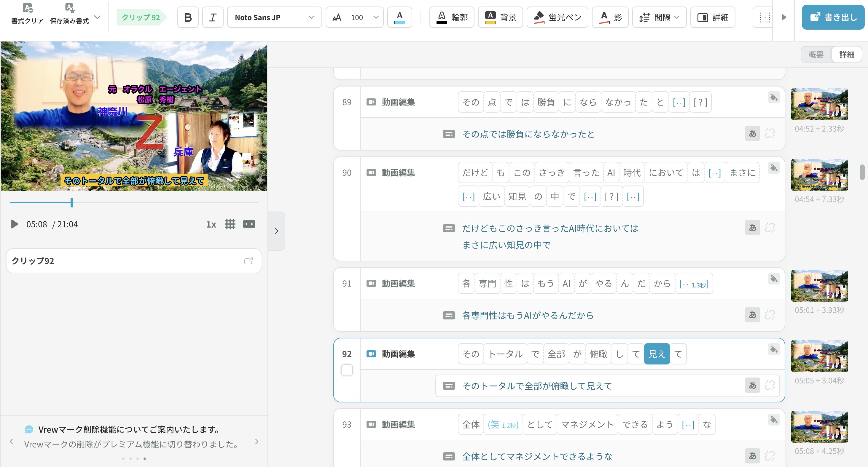Viewport: 868px width, 467px height.
Task: Click the link icon on clip 92 subtitle
Action: coord(770,386)
